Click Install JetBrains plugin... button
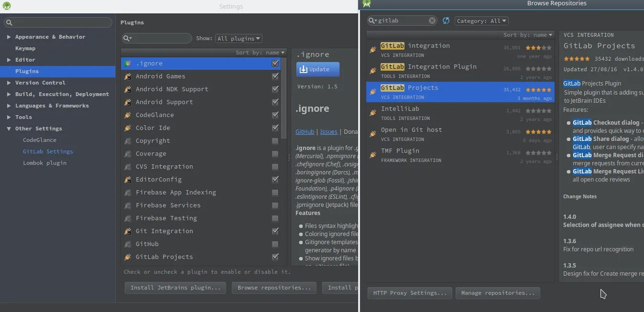Viewport: 644px width, 312px height. (175, 288)
